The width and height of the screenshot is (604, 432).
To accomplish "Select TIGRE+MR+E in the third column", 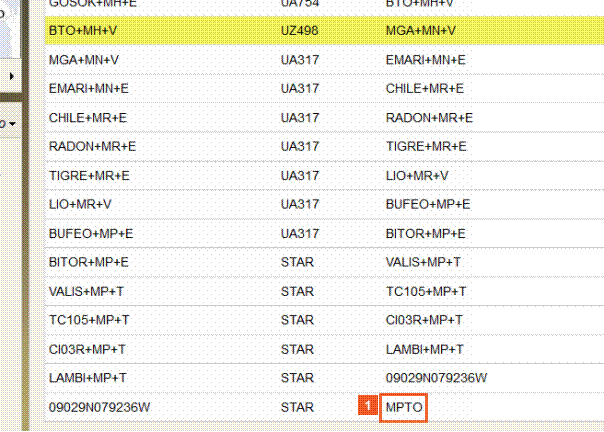I will coord(426,146).
